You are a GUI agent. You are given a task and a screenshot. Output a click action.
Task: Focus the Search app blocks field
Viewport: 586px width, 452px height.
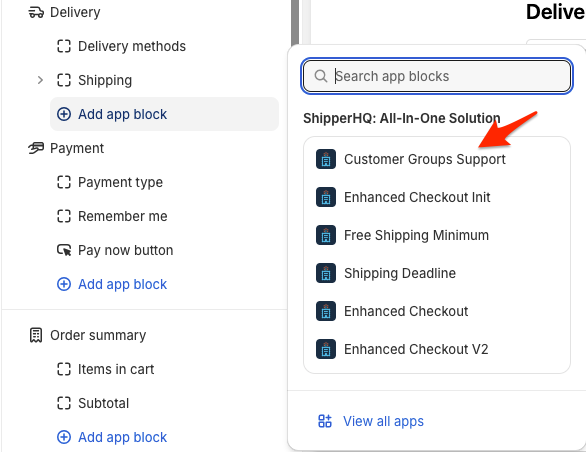437,76
